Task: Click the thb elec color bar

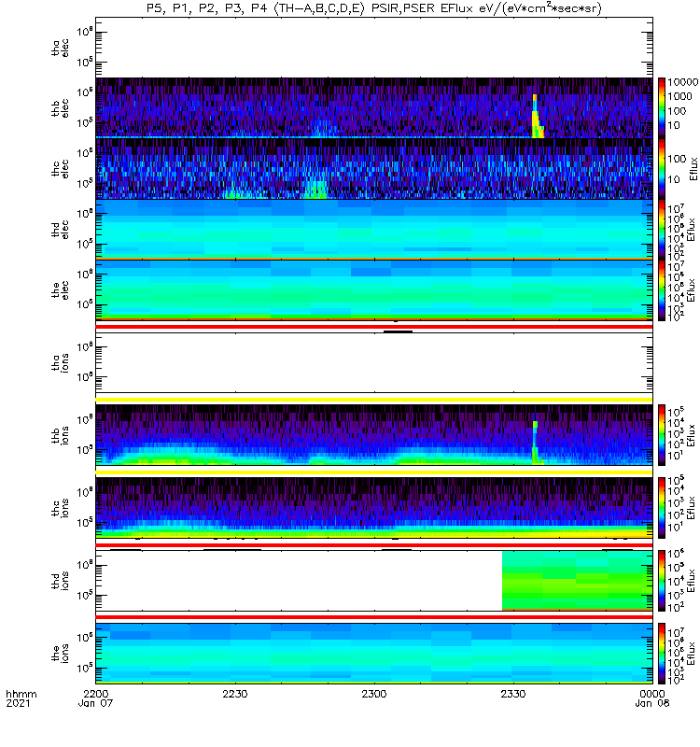Action: (x=662, y=107)
